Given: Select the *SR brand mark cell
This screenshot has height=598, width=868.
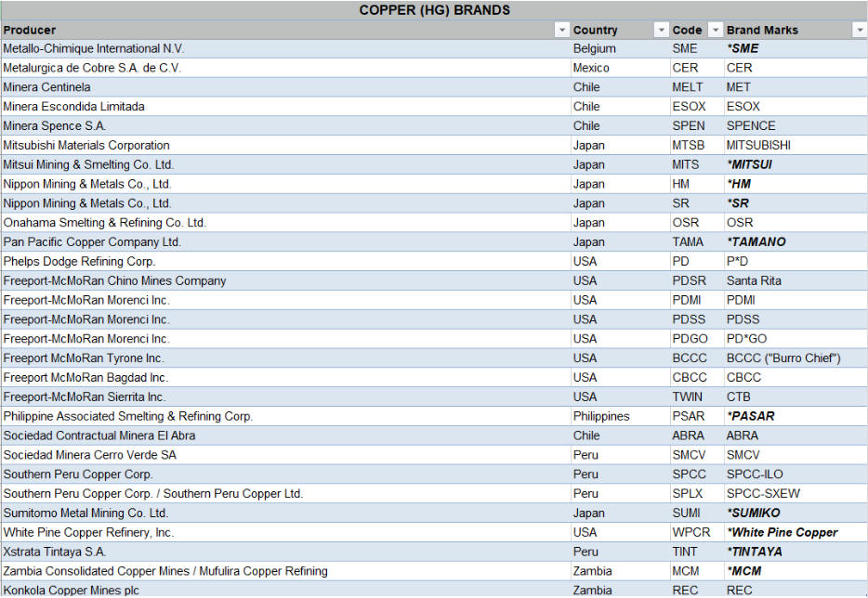Looking at the screenshot, I should click(796, 203).
